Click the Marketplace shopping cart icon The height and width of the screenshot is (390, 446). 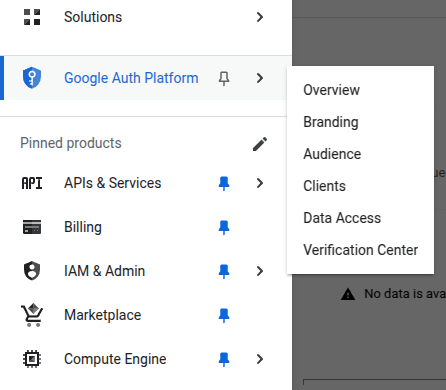coord(32,315)
